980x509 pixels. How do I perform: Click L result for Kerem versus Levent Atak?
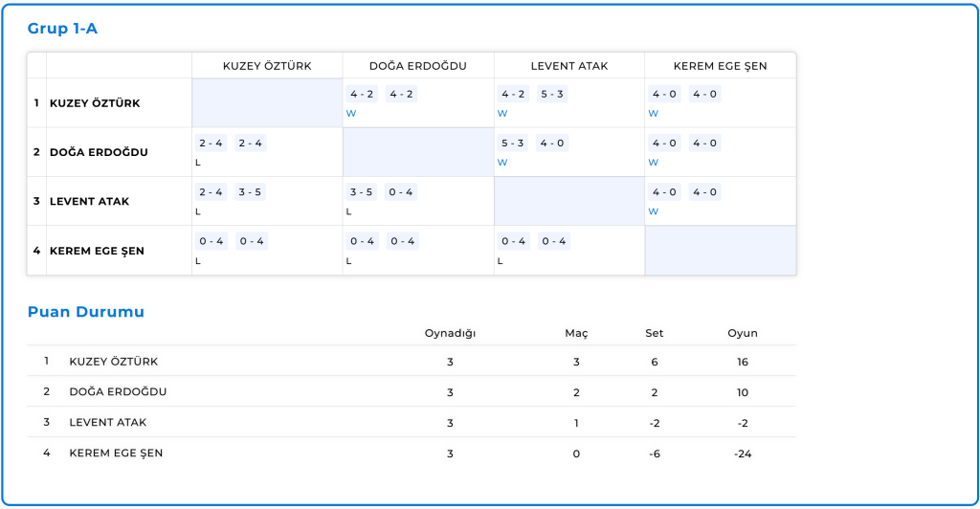pos(500,260)
